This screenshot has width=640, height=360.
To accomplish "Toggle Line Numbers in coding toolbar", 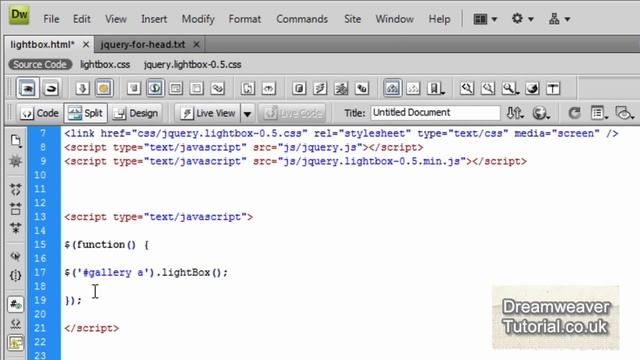I will pos(16,304).
